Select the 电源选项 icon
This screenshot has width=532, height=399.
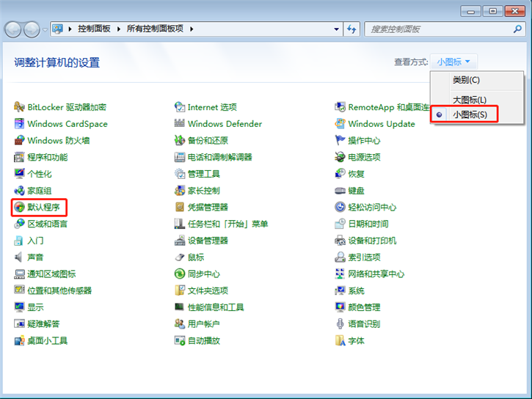point(340,158)
